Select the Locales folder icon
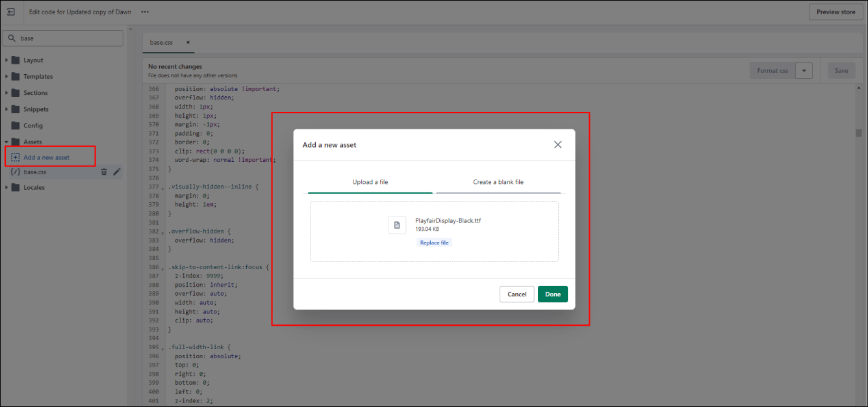The image size is (868, 407). 16,187
